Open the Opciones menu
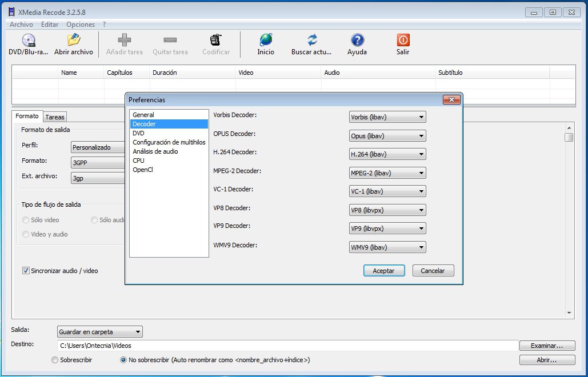 pyautogui.click(x=81, y=25)
